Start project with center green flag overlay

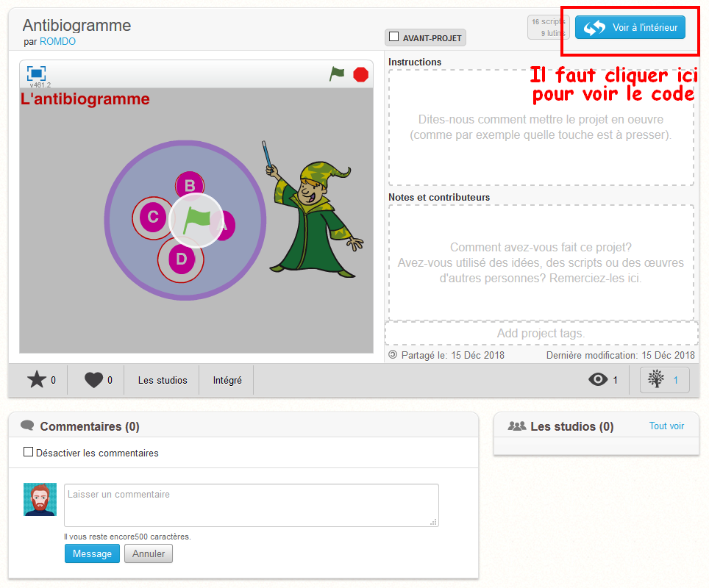pyautogui.click(x=196, y=220)
